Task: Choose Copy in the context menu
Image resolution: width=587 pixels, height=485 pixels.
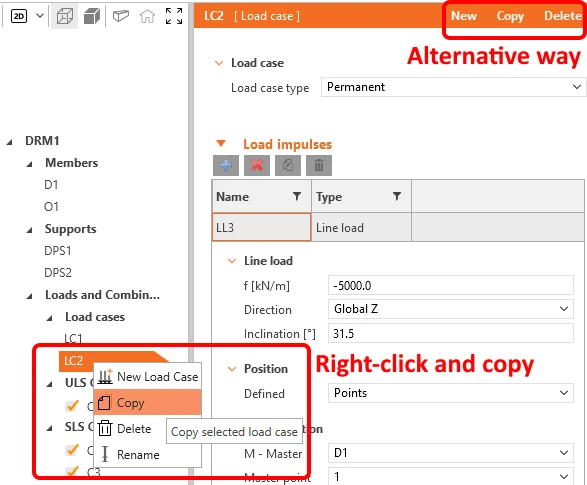Action: tap(147, 402)
